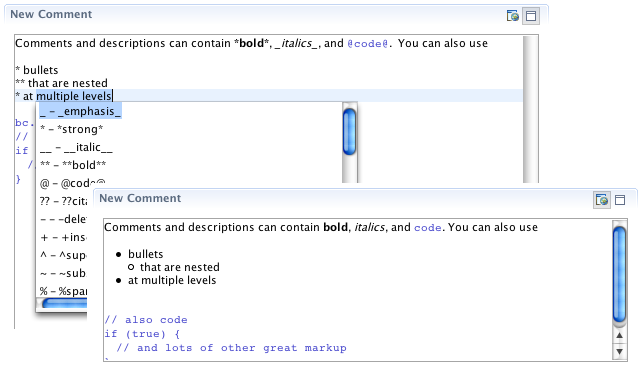Select the "_ - _emphasis_" content assist proposal
The image size is (640, 368).
(x=80, y=111)
